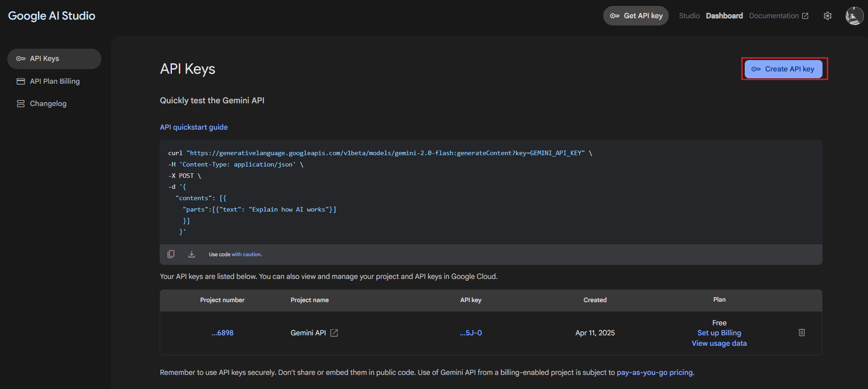The image size is (868, 389).
Task: Click the Apr 11, 2025 created date
Action: click(595, 333)
